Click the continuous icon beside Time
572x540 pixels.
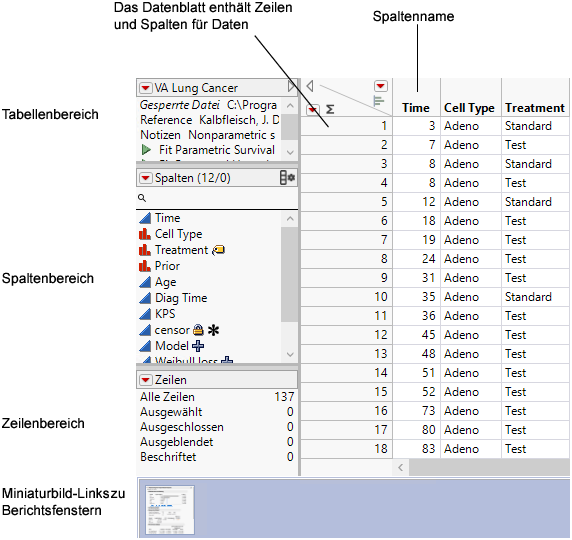point(145,218)
